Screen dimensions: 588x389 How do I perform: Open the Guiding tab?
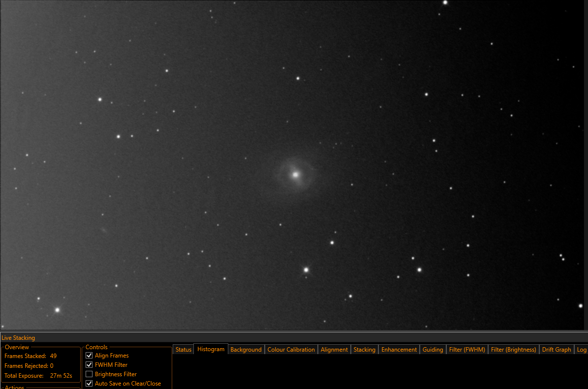(433, 349)
